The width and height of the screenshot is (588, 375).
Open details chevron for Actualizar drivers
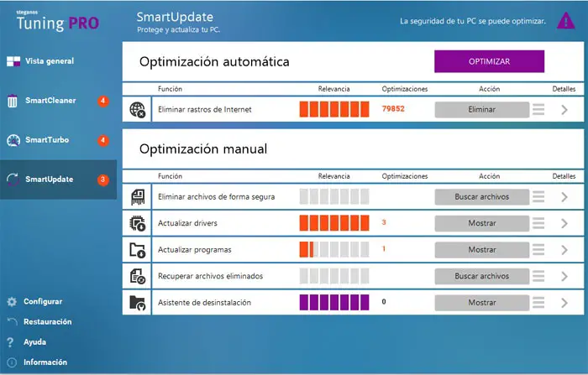point(564,224)
